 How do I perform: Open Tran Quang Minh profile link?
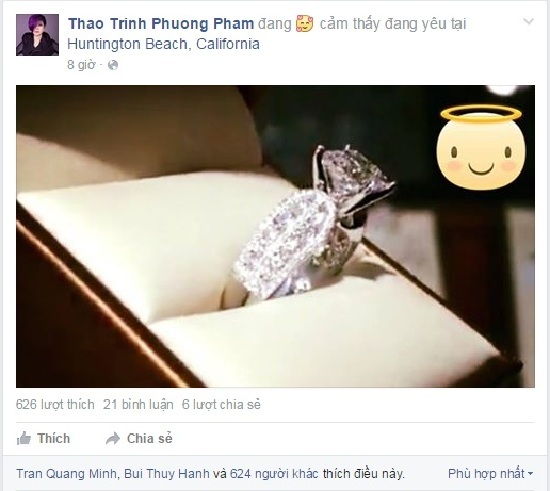click(x=66, y=474)
